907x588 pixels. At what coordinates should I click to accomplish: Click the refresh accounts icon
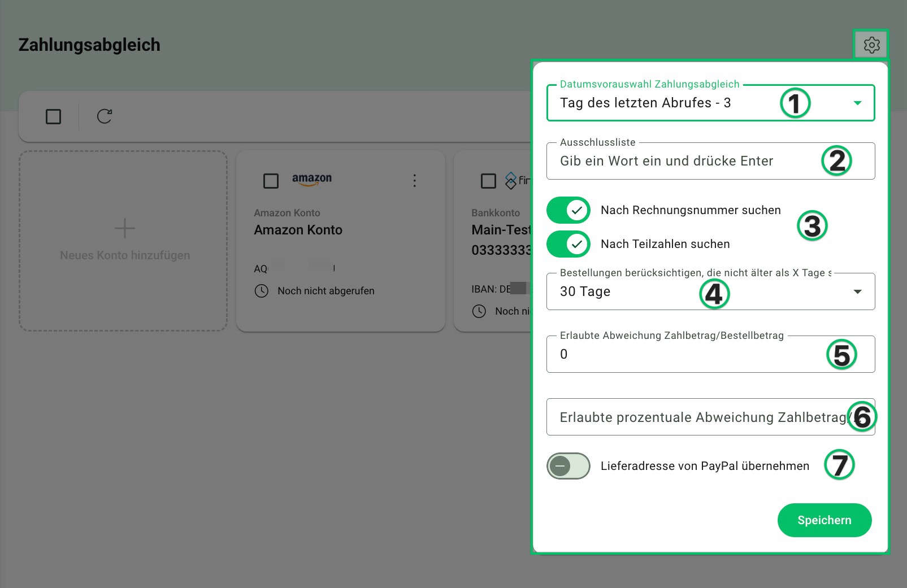point(105,116)
